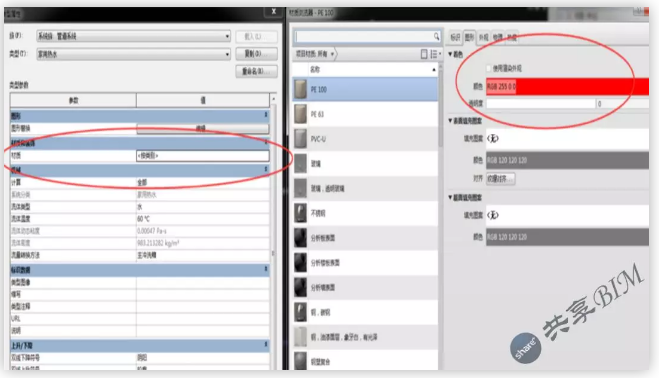The width and height of the screenshot is (659, 378).
Task: Click the 编辑 button for 图形替换
Action: tap(203, 129)
